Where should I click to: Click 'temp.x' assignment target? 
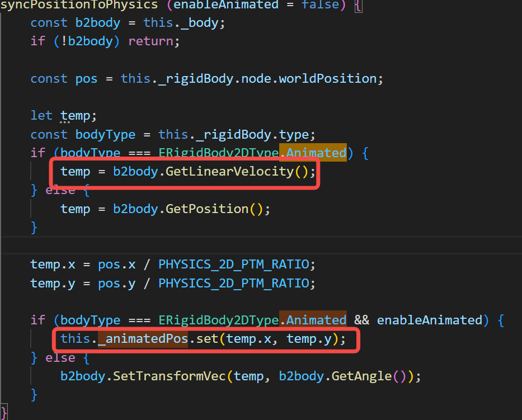coord(53,265)
